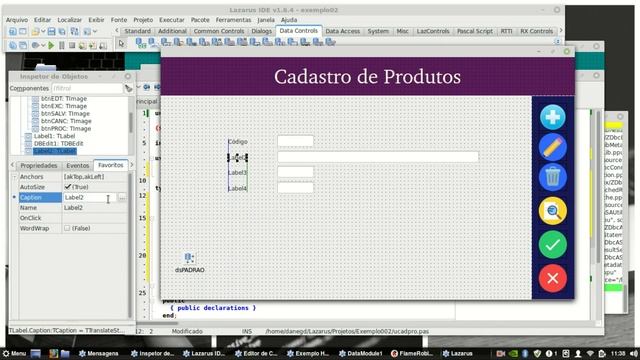The width and height of the screenshot is (640, 360).
Task: Select btnSALV: TImage in component tree
Action: [x=65, y=113]
